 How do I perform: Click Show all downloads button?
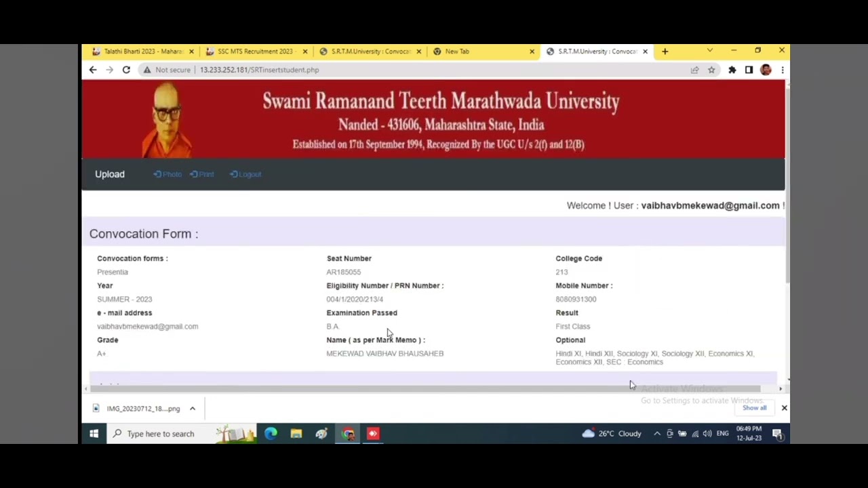tap(754, 408)
